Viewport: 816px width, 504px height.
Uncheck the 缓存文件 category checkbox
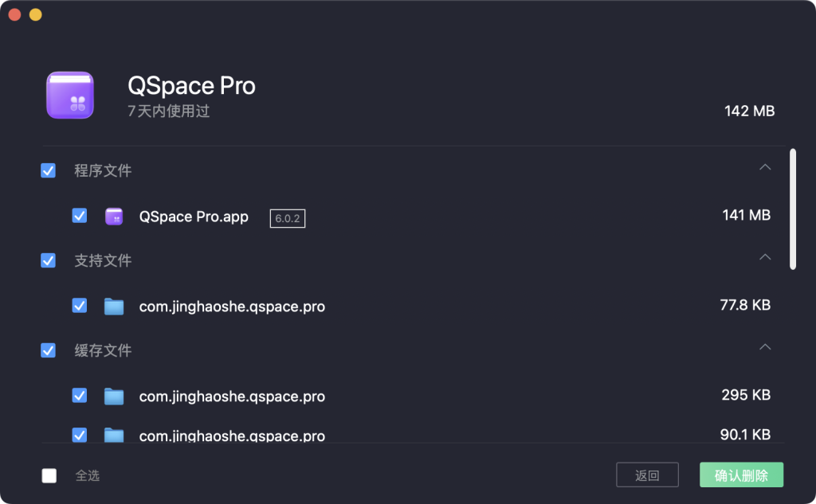pos(49,350)
